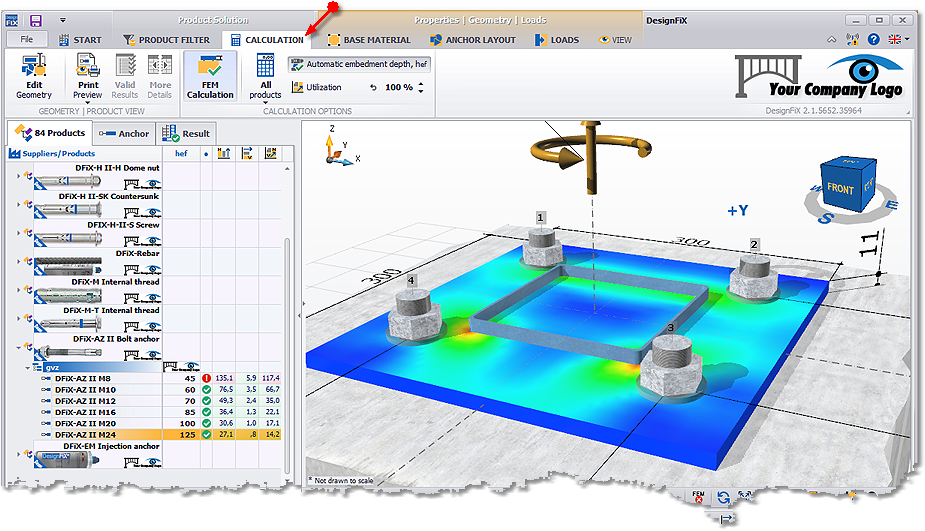Click the FRONT face of the view cube

click(840, 189)
